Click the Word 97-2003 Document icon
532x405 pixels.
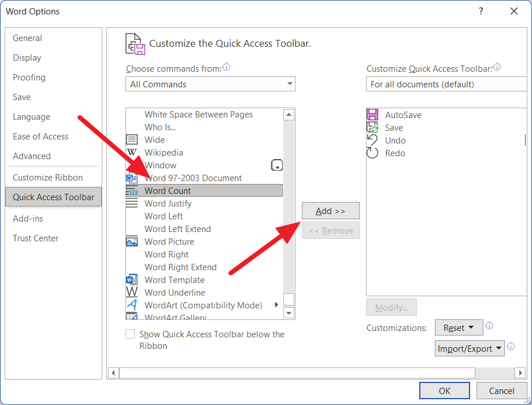(132, 178)
